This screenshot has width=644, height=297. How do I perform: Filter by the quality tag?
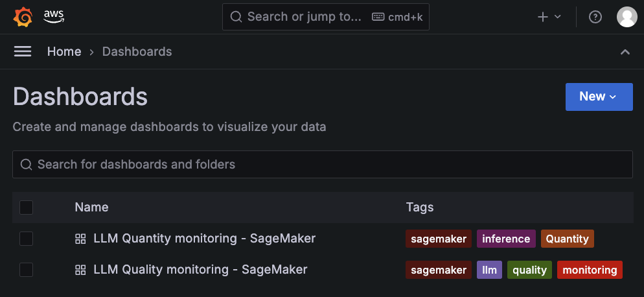coord(529,270)
